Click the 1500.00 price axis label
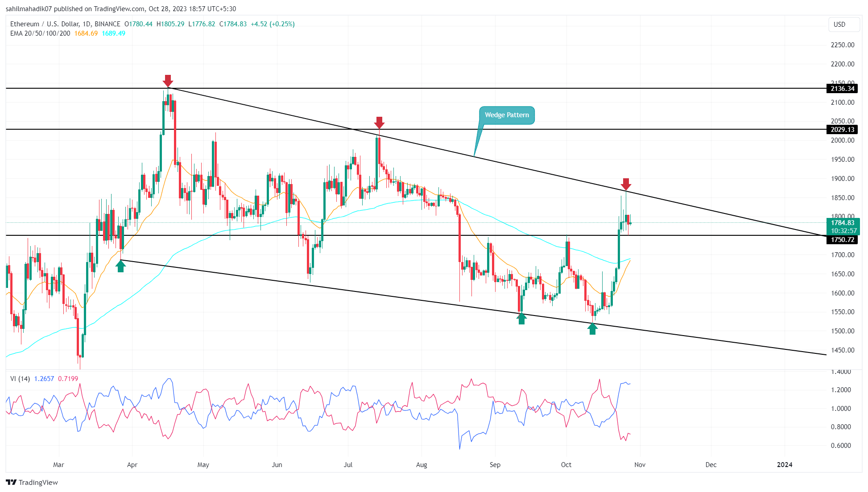 (x=843, y=331)
